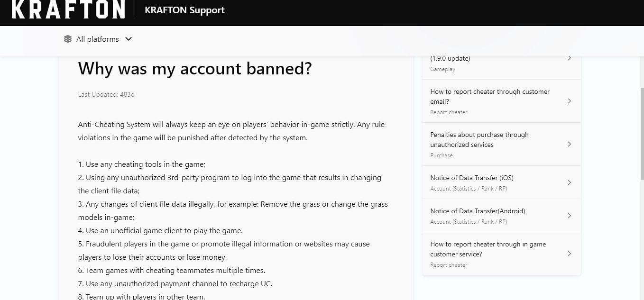Click arrow beside Notice of Data Transfer(Android)
Image resolution: width=644 pixels, height=300 pixels.
(570, 216)
